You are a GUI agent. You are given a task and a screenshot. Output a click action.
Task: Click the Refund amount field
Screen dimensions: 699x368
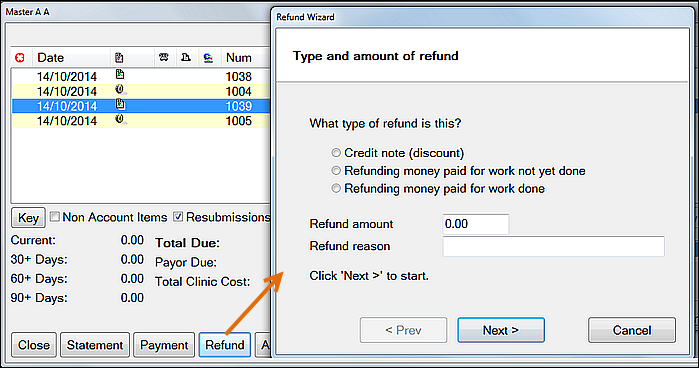(x=476, y=224)
